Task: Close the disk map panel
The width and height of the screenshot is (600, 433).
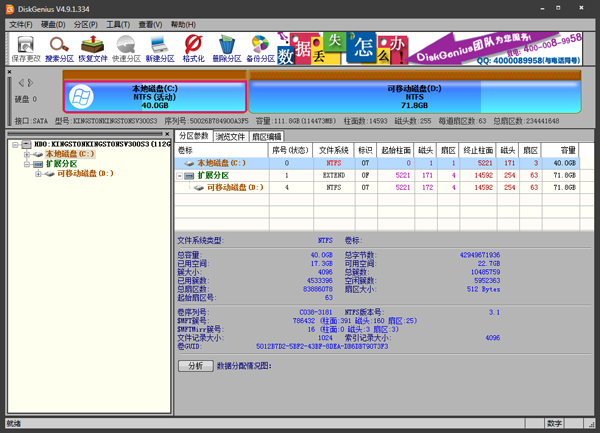Action: pos(10,72)
